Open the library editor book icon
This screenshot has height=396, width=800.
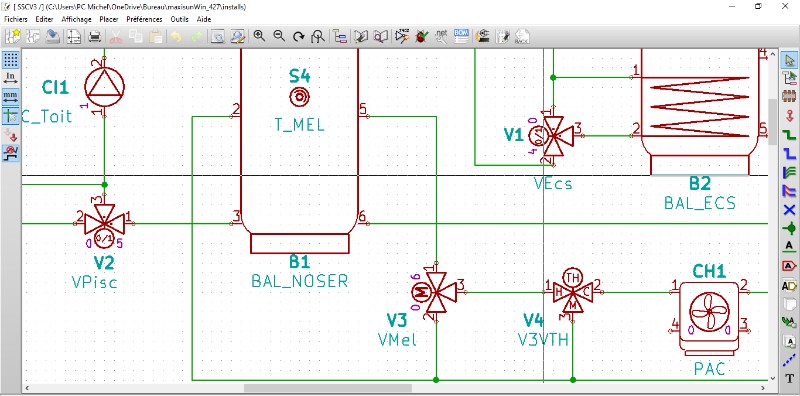[361, 36]
